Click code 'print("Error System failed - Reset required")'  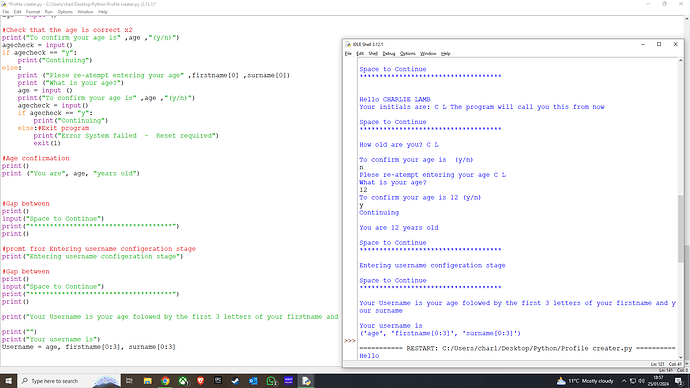click(126, 135)
